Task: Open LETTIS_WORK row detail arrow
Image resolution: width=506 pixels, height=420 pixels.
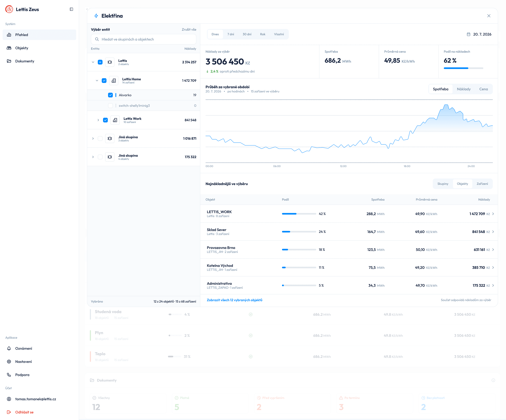Action: click(x=493, y=214)
